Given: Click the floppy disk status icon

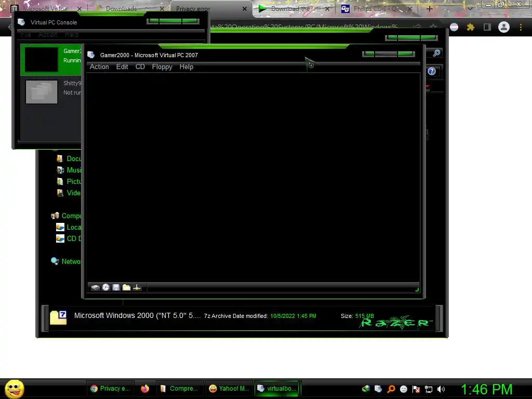Looking at the screenshot, I should pos(116,288).
